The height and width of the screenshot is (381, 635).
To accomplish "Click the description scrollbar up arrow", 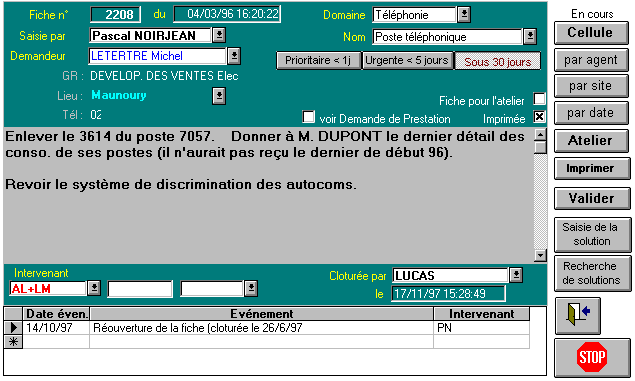I will click(x=540, y=134).
